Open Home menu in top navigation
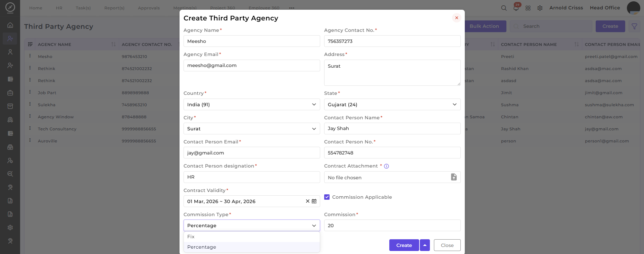644x254 pixels. [36, 8]
